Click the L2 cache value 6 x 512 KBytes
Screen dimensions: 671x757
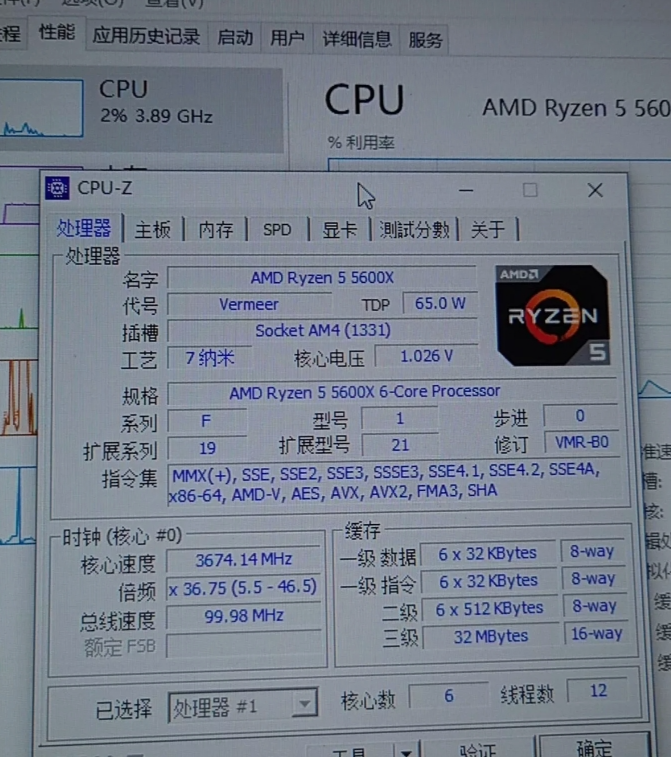pyautogui.click(x=489, y=609)
